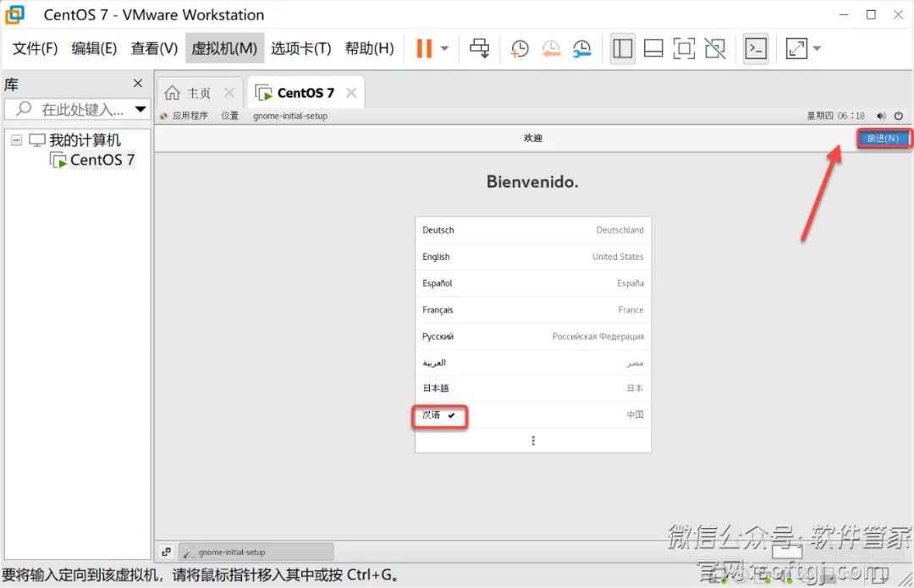Select the English language row
Viewport: 914px width, 588px height.
(533, 256)
